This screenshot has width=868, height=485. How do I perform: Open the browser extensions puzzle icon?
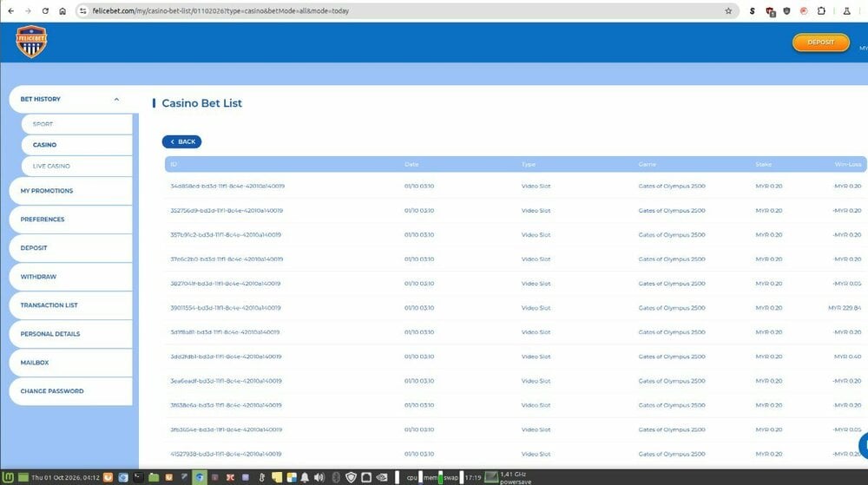pyautogui.click(x=821, y=11)
